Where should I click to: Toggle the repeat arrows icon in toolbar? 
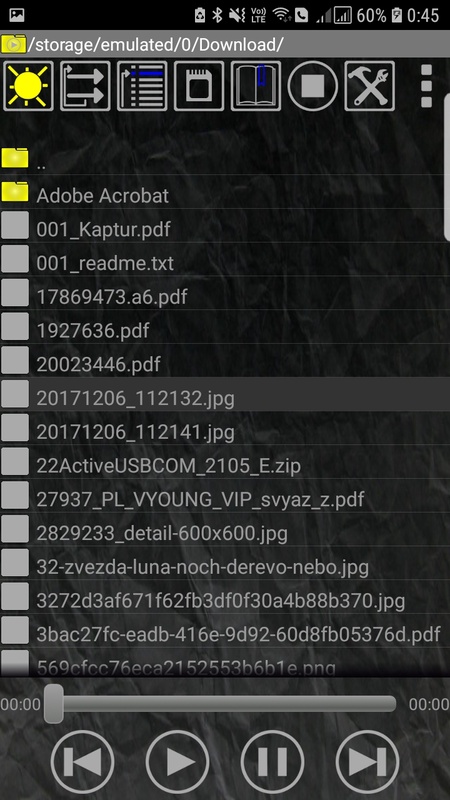(85, 86)
